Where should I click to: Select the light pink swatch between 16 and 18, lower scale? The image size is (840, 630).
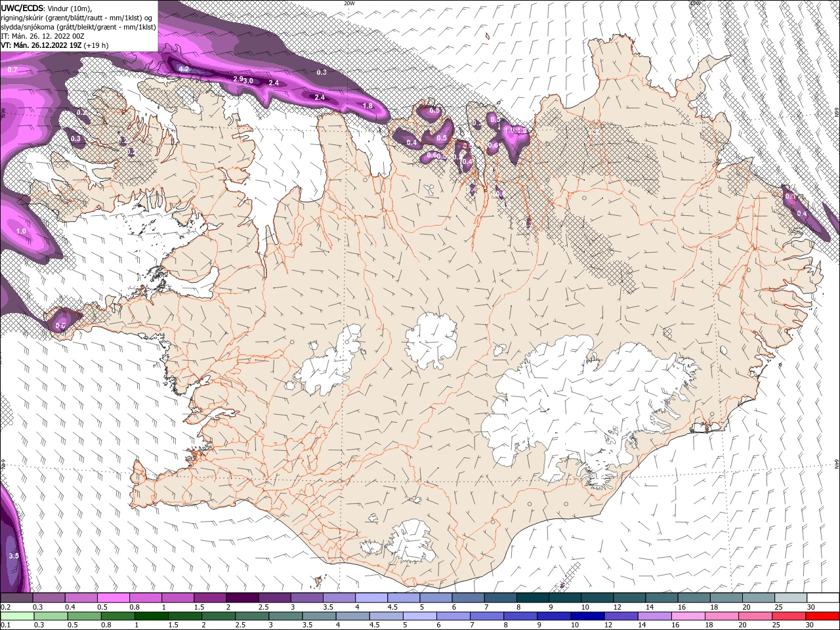pos(688,616)
